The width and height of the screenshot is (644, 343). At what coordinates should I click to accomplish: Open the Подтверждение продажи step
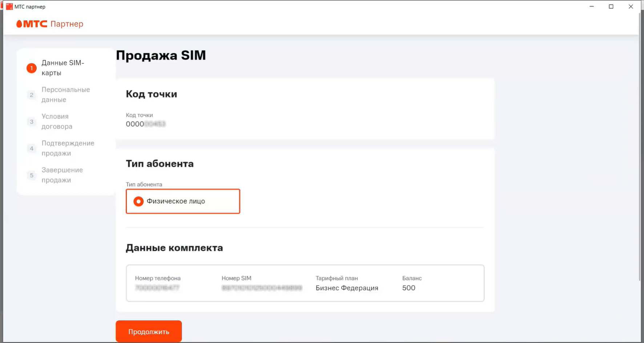(x=68, y=148)
